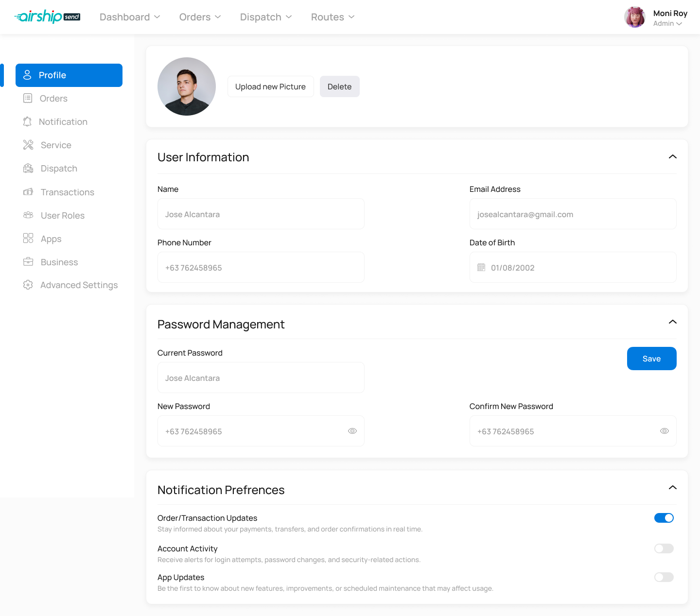
Task: Enable the Account Activity toggle
Action: pyautogui.click(x=664, y=548)
